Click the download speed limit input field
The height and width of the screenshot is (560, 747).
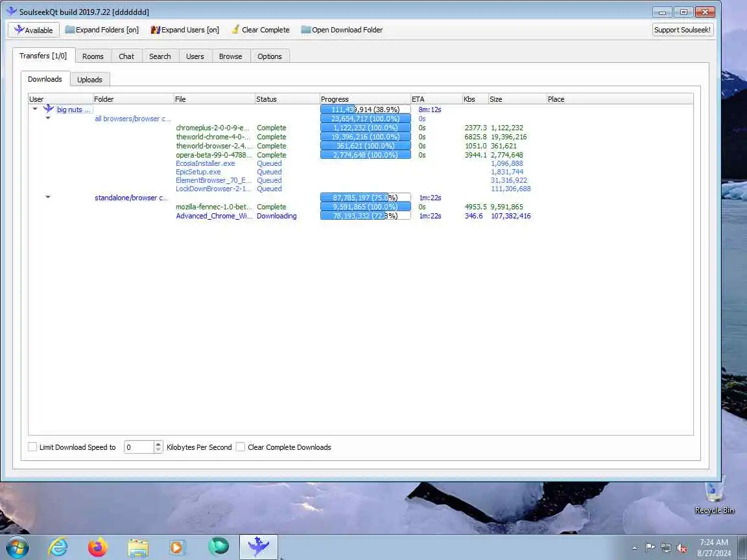(x=139, y=447)
